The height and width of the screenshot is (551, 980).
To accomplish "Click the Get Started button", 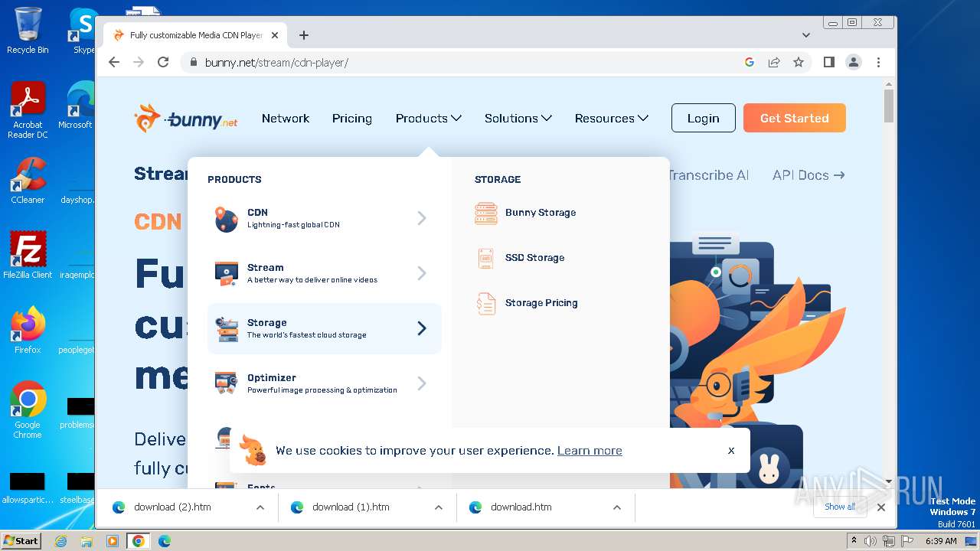I will (795, 119).
